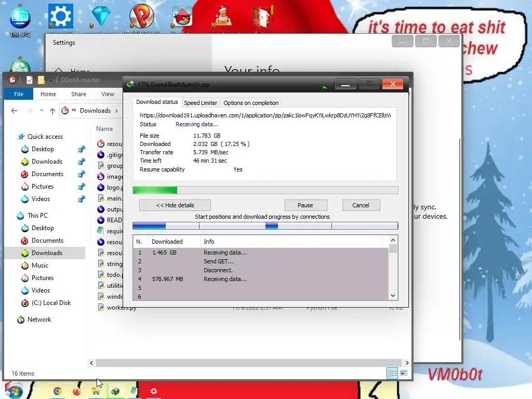Open the Angry Birds desktop icon
This screenshot has height=399, width=532.
click(x=182, y=16)
